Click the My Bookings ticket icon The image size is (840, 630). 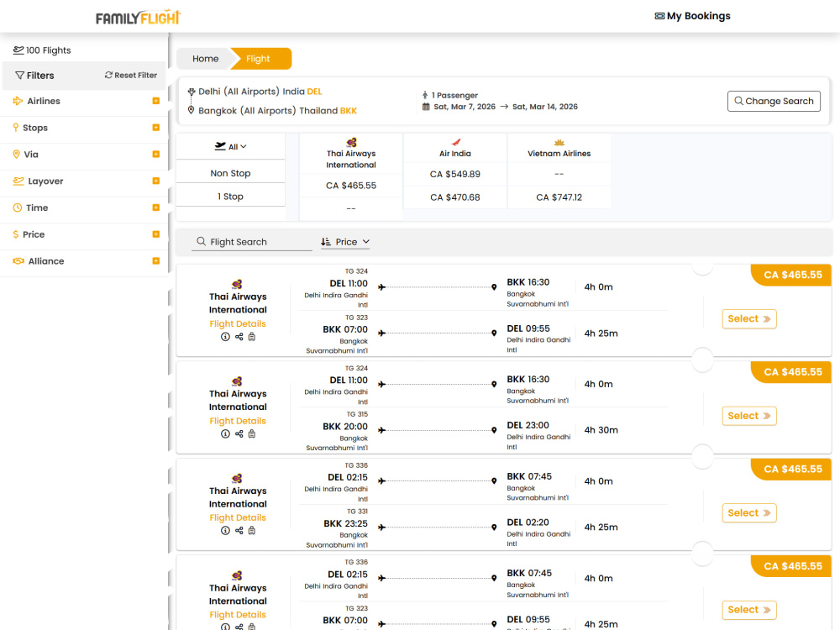pos(659,16)
